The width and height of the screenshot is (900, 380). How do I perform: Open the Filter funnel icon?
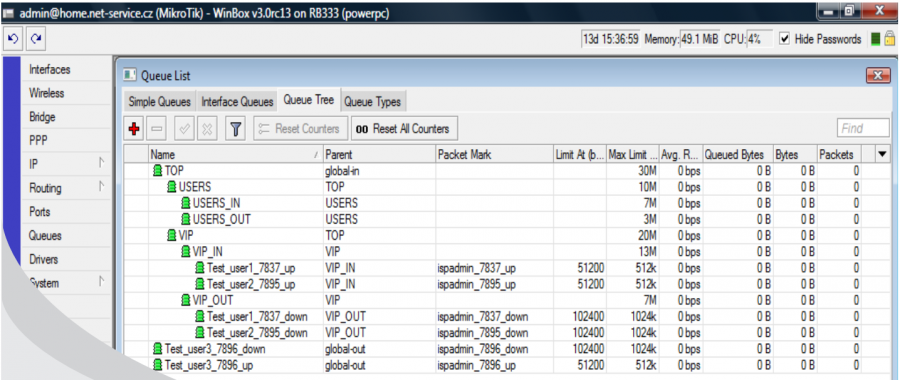click(x=235, y=129)
